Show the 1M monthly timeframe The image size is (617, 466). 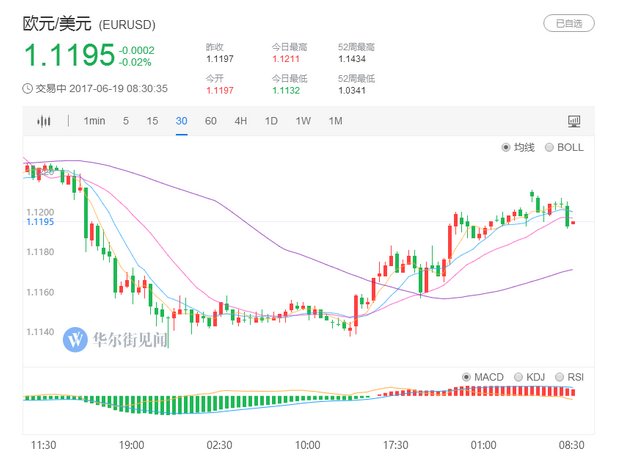[x=335, y=121]
